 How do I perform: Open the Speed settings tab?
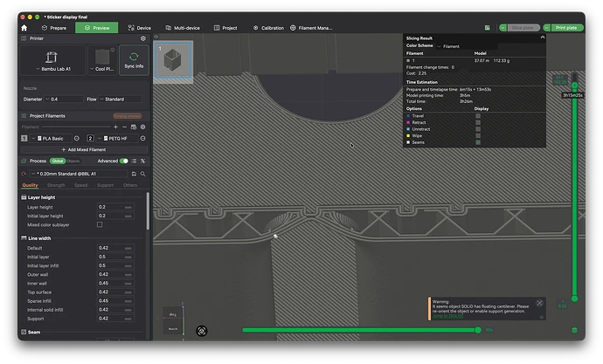pyautogui.click(x=80, y=185)
